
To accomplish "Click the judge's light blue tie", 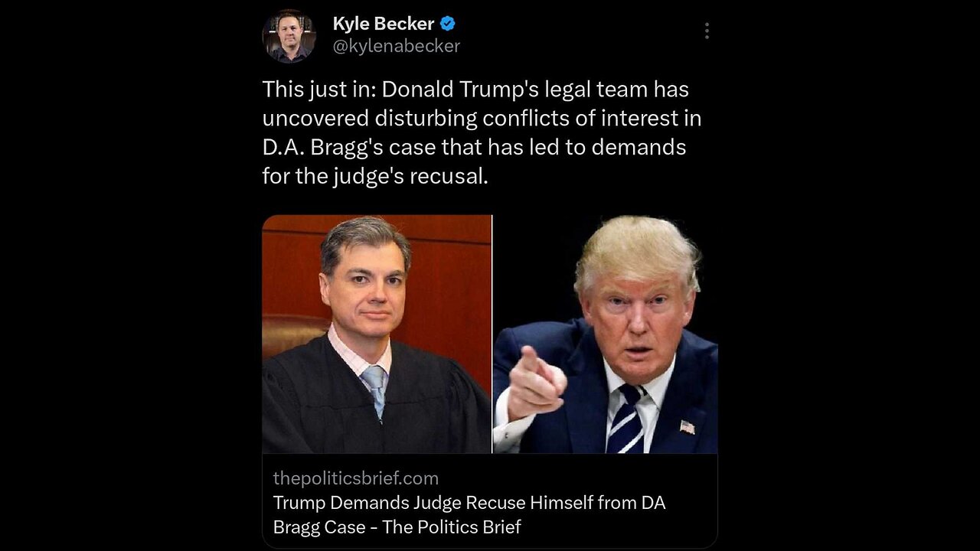I will coord(375,387).
